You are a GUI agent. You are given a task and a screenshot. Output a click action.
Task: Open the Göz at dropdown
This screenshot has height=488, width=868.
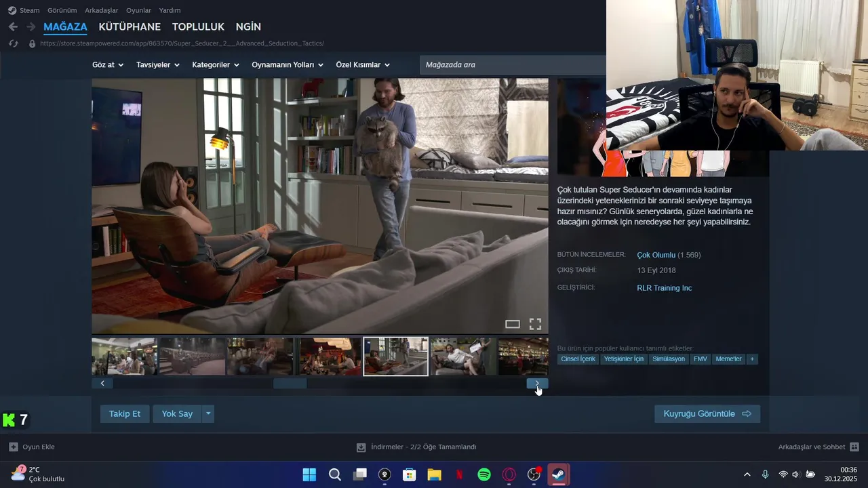(x=108, y=65)
